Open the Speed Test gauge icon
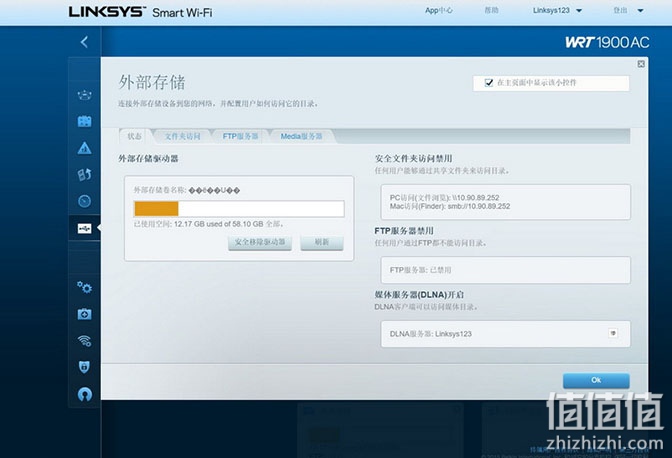Screen dimensions: 672x458 tap(84, 201)
